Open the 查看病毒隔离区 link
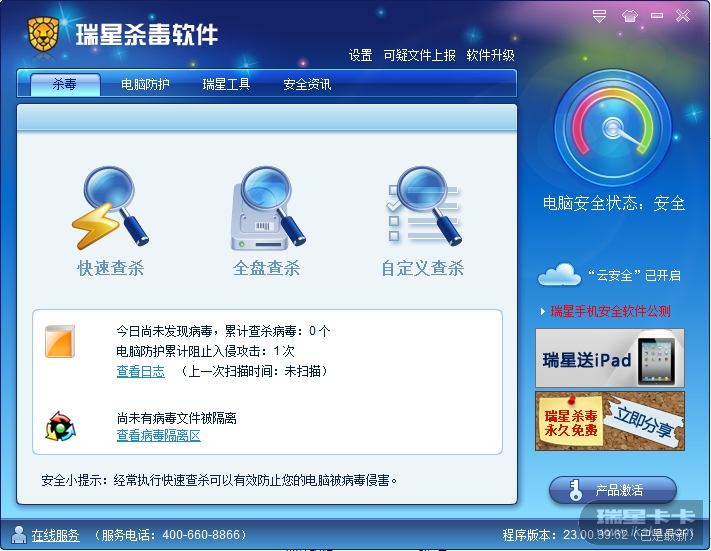This screenshot has width=711, height=551. [x=159, y=435]
